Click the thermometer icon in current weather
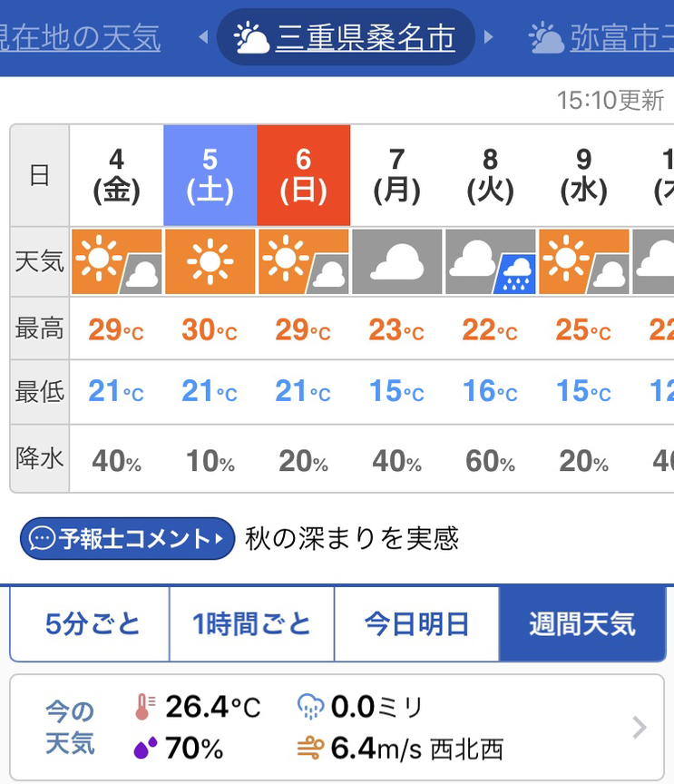 point(144,707)
